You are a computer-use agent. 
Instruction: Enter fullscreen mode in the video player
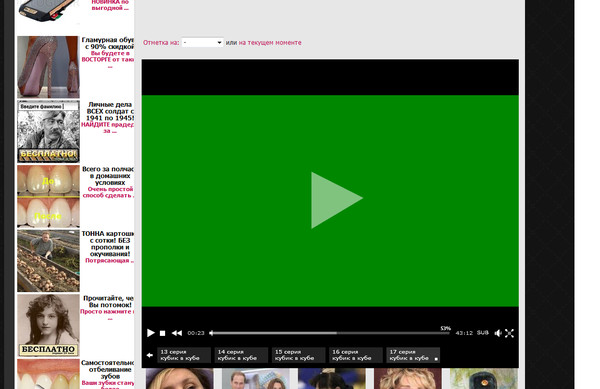click(509, 334)
